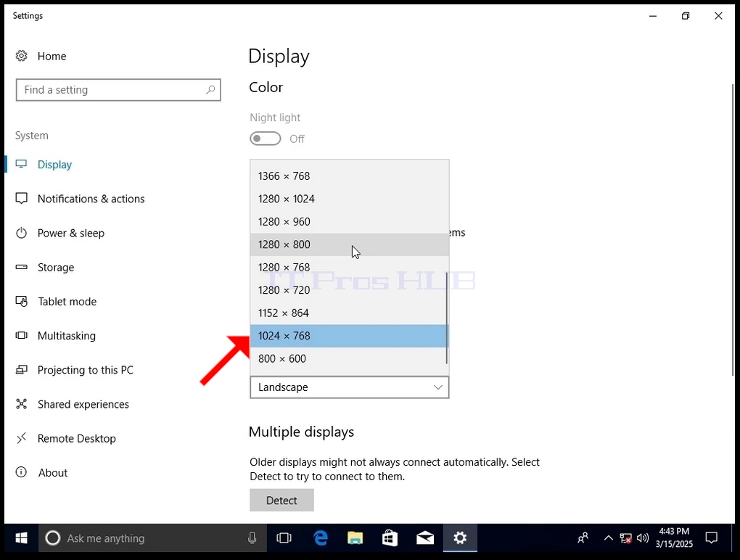
Task: Click the Cortana circle icon
Action: coord(53,538)
